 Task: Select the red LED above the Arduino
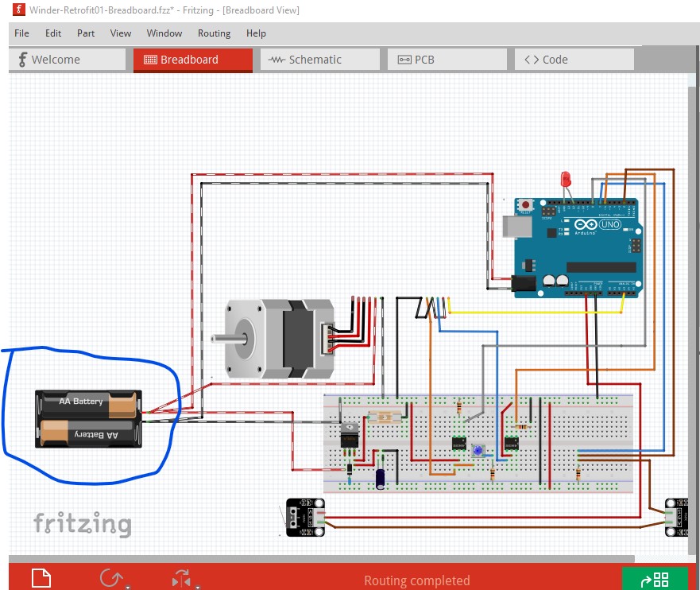(x=566, y=180)
